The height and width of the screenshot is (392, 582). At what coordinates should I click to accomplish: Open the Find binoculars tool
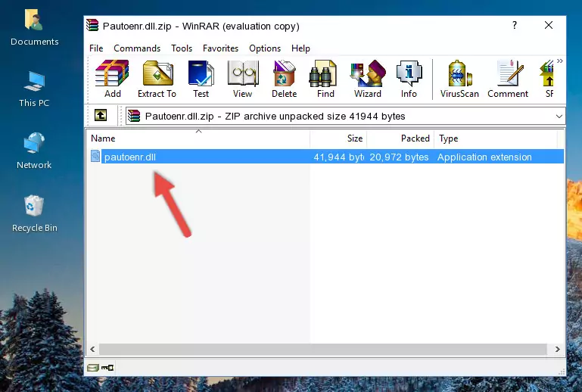pos(325,79)
